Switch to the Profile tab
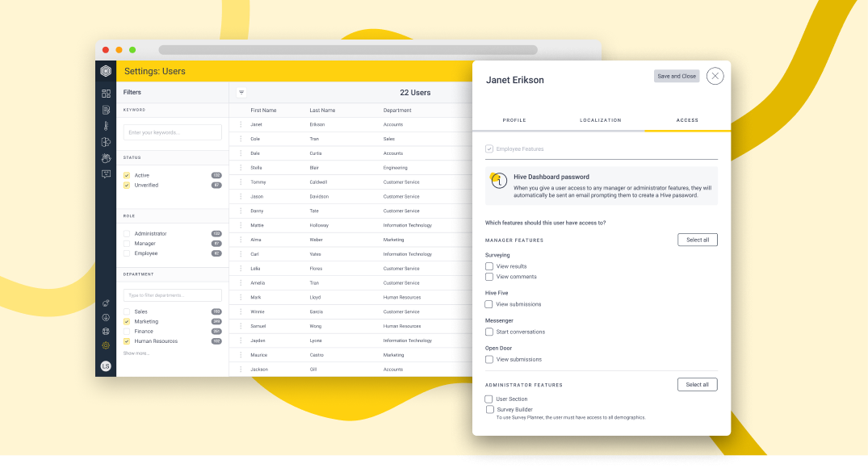Screen dimensions: 868x468 coord(514,120)
